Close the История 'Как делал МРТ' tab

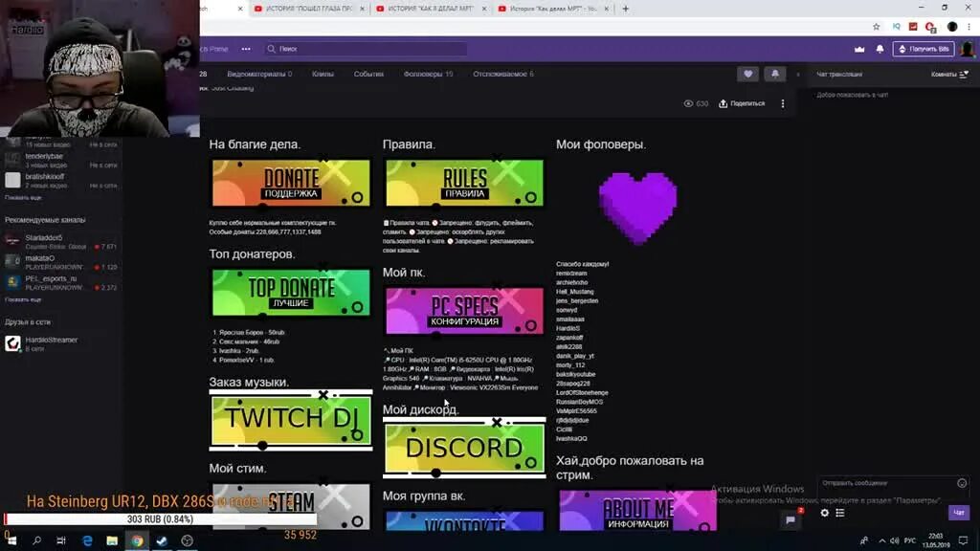tap(606, 9)
